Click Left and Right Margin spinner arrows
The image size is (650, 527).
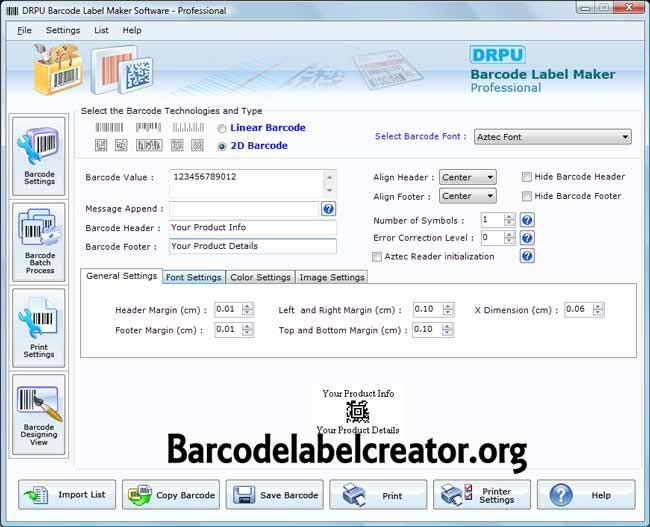[448, 309]
